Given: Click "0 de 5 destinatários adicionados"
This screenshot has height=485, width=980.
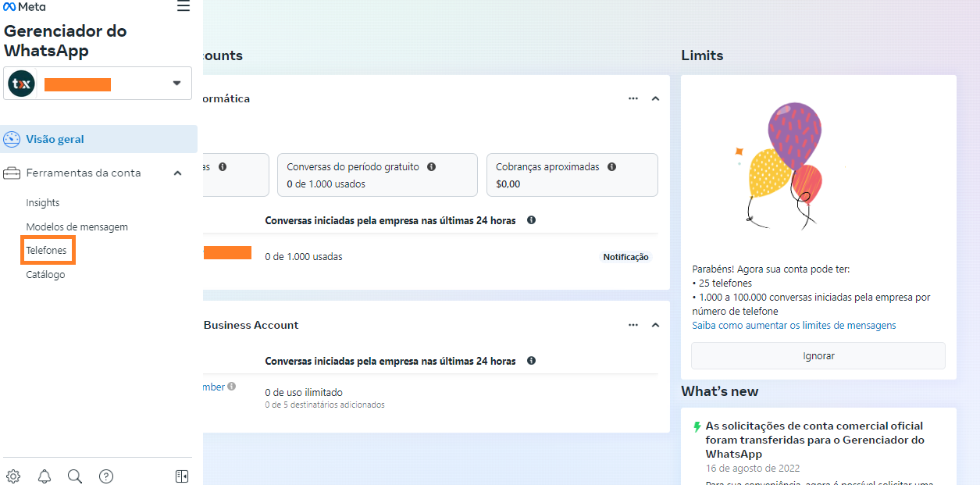Looking at the screenshot, I should pos(325,405).
